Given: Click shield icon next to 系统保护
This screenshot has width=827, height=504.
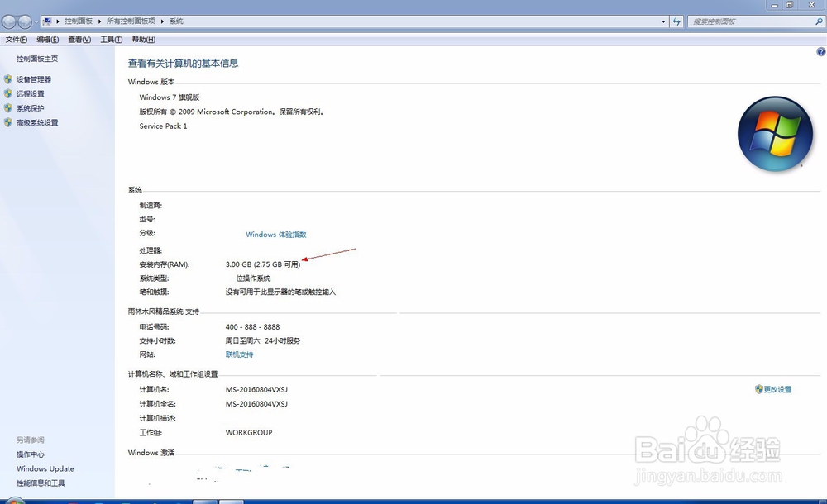Looking at the screenshot, I should [x=8, y=107].
